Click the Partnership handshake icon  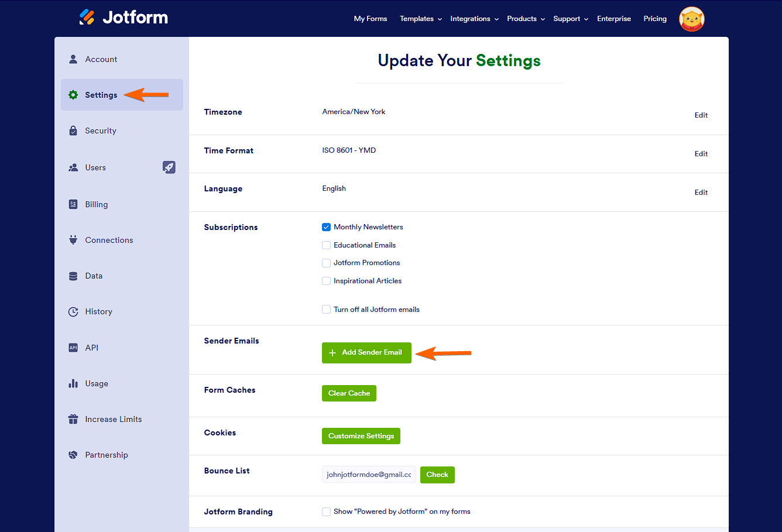tap(73, 455)
